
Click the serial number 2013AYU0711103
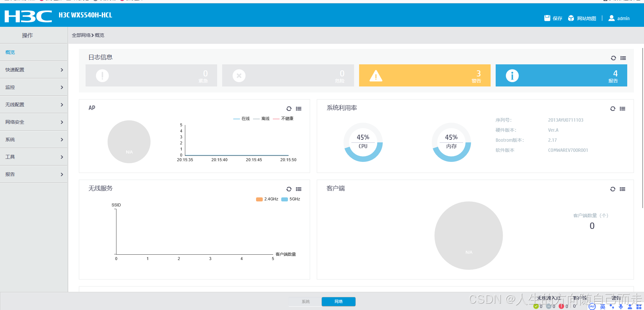[x=566, y=120]
